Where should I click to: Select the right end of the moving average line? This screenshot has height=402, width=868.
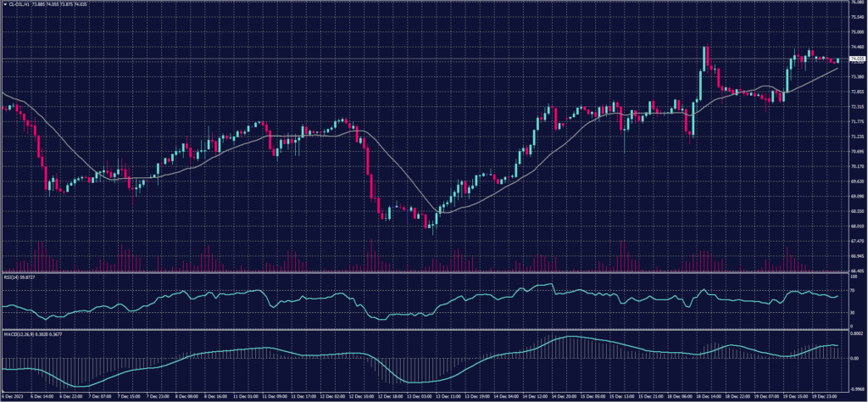point(838,68)
